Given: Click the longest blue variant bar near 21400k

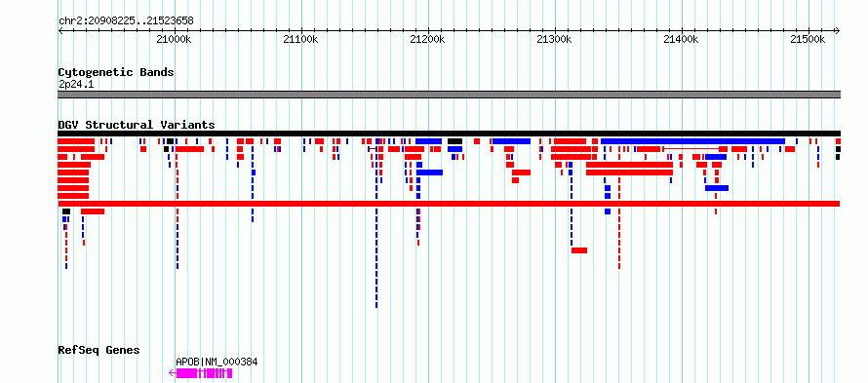Looking at the screenshot, I should 692,141.
